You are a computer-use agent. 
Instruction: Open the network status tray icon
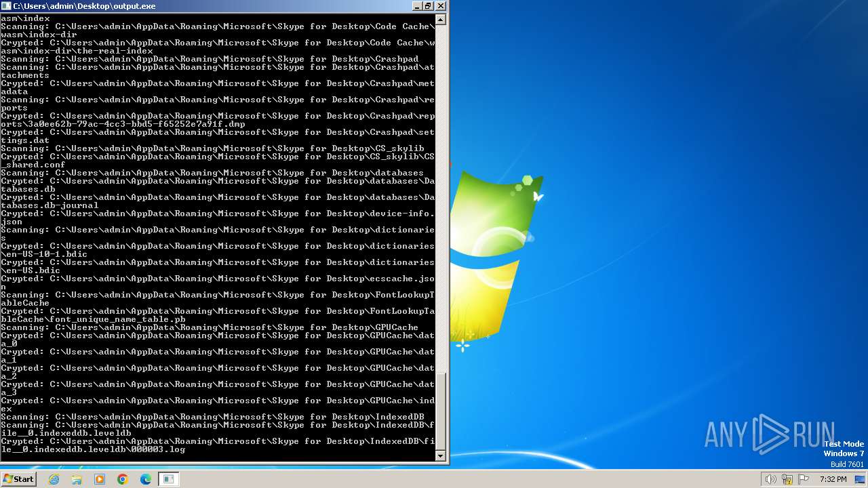coord(787,479)
